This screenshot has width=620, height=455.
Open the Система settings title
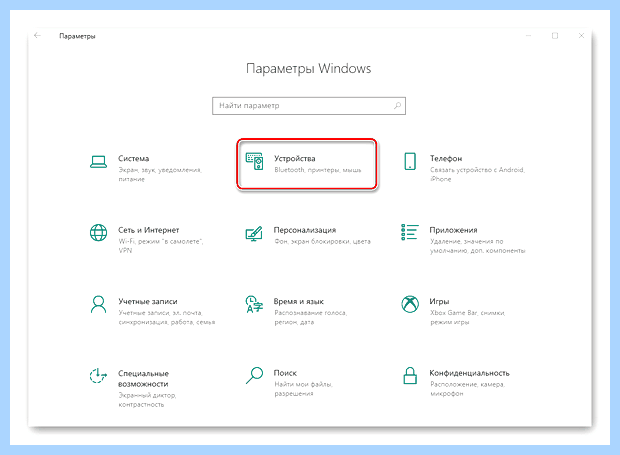point(134,159)
